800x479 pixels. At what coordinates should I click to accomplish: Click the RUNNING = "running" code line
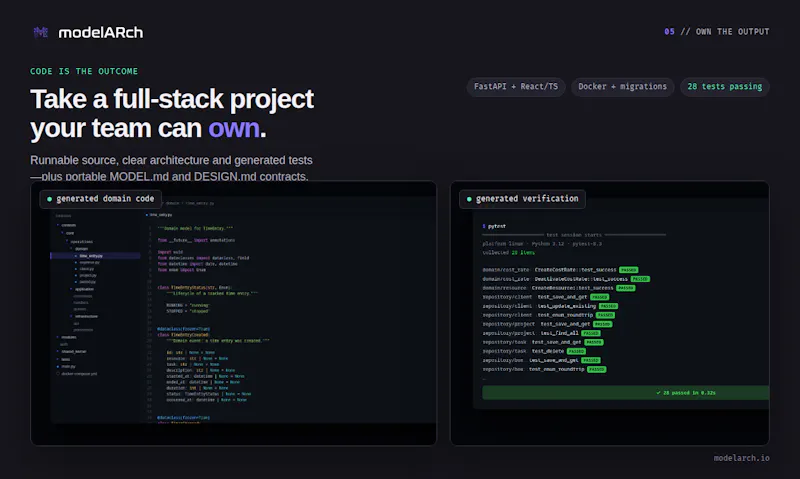187,305
